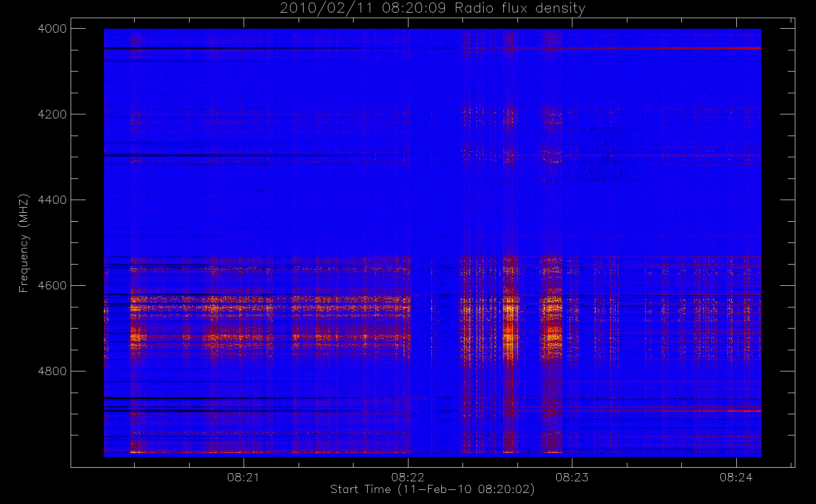Click the 08:24 time tick label
This screenshot has height=504, width=816.
point(736,477)
